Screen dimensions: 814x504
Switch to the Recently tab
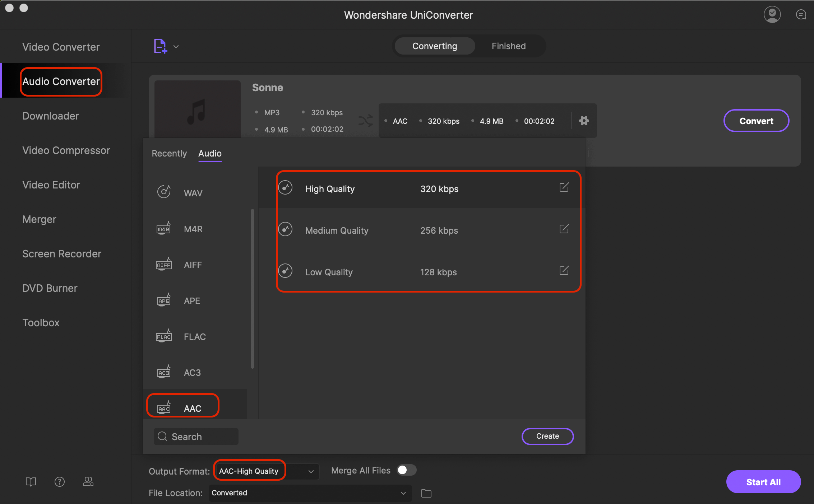[169, 153]
